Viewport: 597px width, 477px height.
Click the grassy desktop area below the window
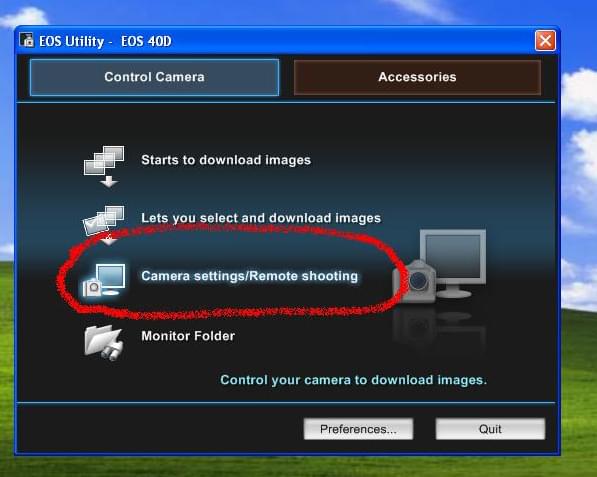298,466
